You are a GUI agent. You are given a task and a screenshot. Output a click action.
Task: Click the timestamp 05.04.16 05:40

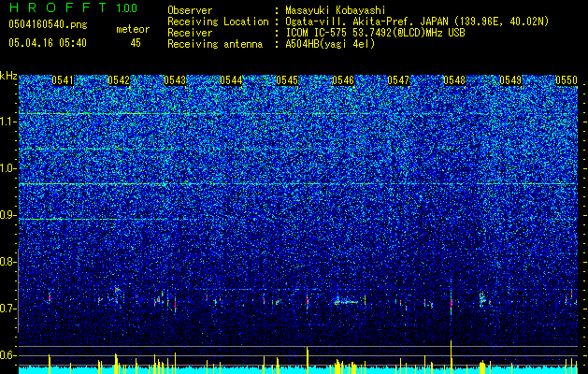point(48,42)
